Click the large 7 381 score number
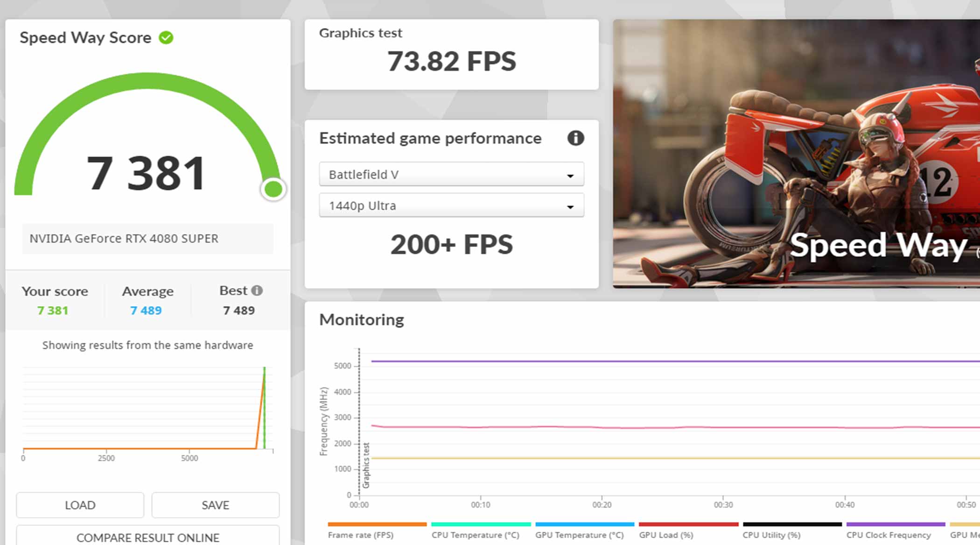The height and width of the screenshot is (545, 980). pos(146,173)
